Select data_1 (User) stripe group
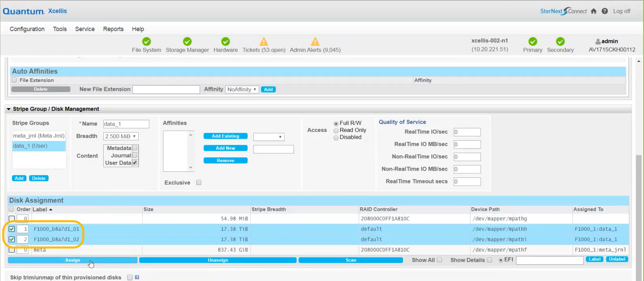Screen dimensions: 644x281 (x=39, y=146)
